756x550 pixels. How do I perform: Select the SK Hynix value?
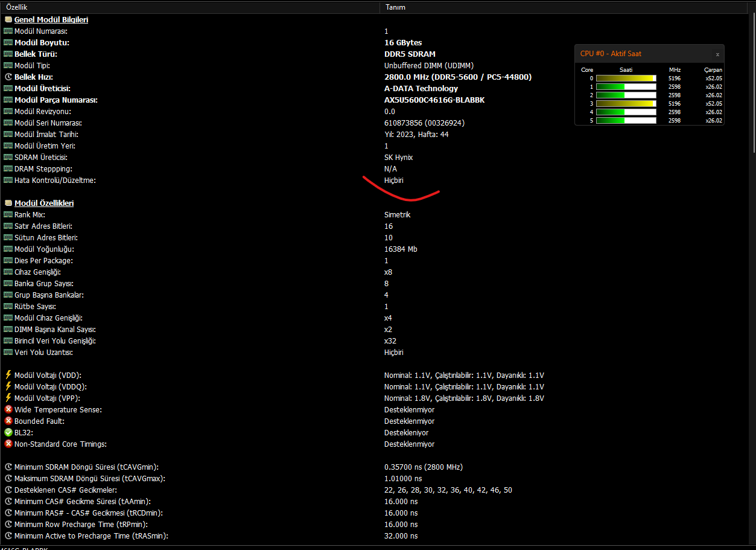pos(398,157)
